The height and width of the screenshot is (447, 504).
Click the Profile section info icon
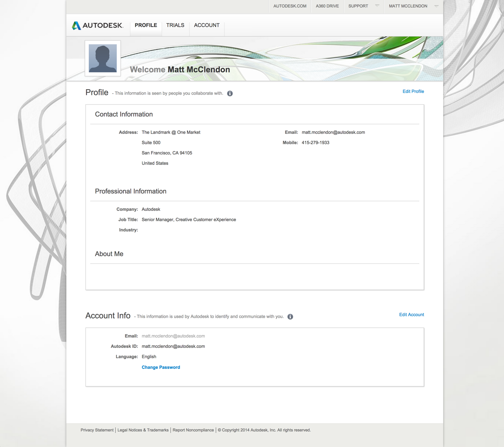coord(230,94)
